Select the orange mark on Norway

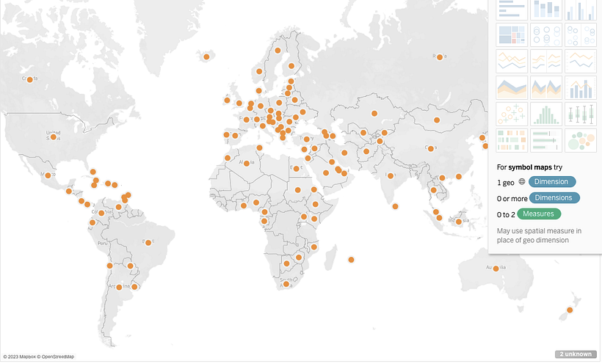tap(259, 71)
